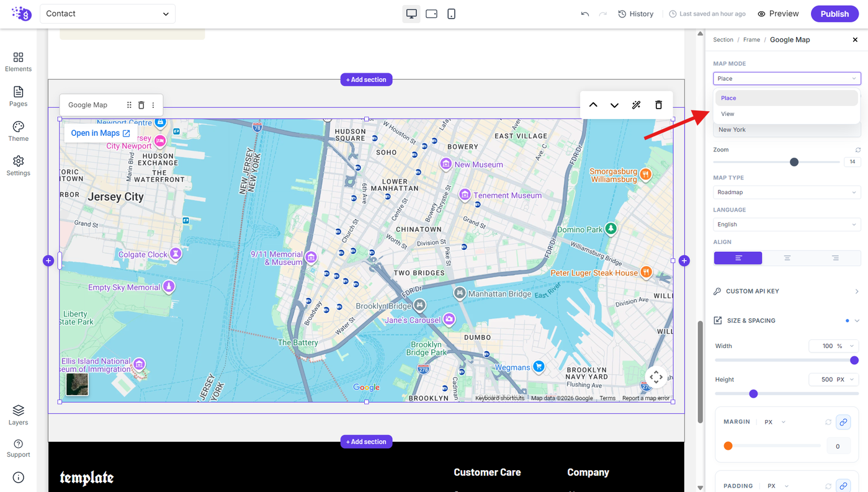This screenshot has width=868, height=492.
Task: Delete the Google Map element with the trash icon
Action: [141, 105]
